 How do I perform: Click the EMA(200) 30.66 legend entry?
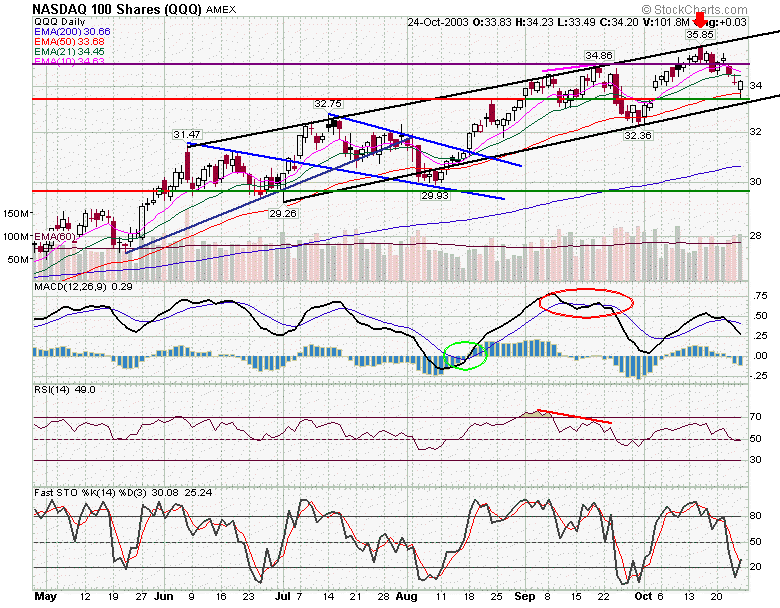pos(72,31)
